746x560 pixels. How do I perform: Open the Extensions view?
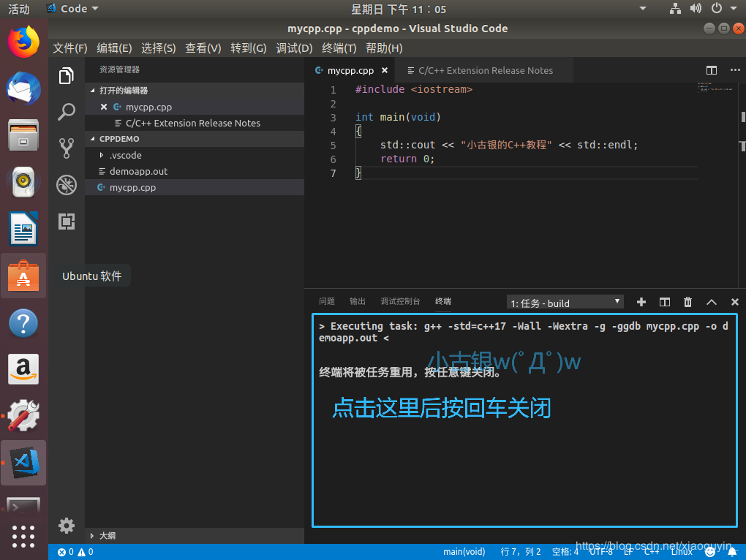tap(66, 222)
